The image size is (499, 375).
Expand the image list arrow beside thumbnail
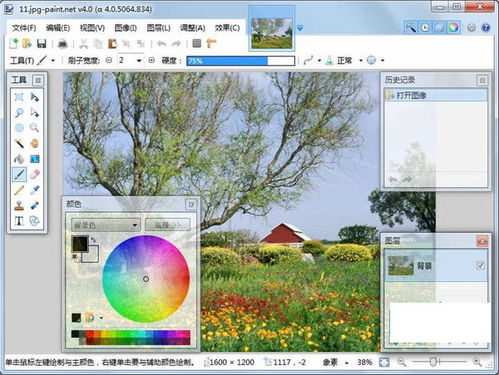click(x=300, y=28)
